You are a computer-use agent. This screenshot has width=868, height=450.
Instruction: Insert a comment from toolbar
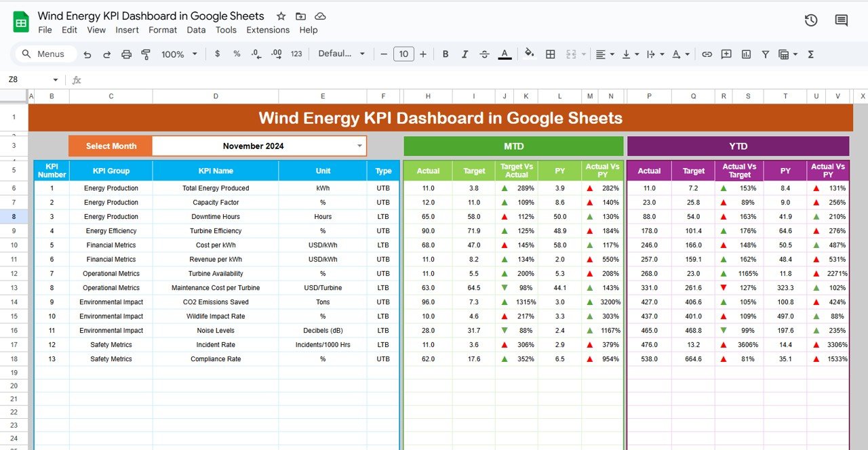click(726, 54)
